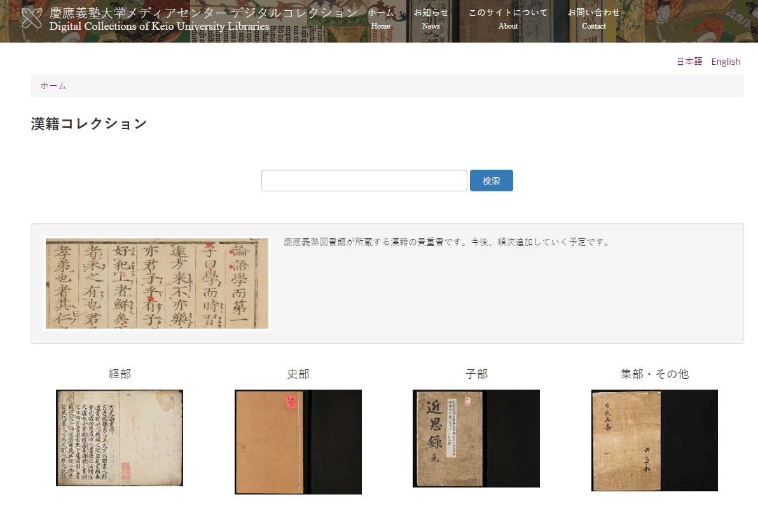Switch language to English
The image size is (758, 532).
click(x=726, y=62)
